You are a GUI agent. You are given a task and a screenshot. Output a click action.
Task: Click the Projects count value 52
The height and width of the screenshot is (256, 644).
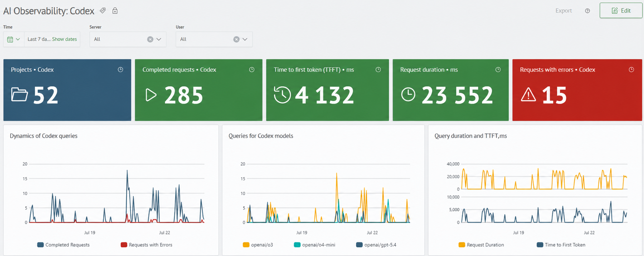click(46, 95)
